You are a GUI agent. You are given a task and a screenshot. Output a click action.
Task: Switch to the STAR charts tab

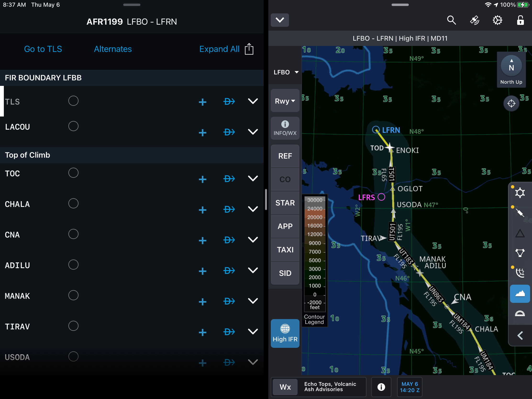285,203
